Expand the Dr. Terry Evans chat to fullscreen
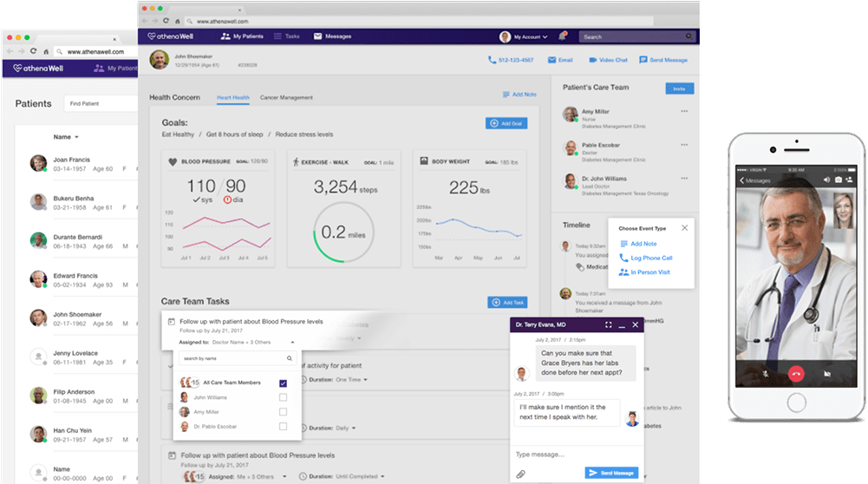 point(608,325)
